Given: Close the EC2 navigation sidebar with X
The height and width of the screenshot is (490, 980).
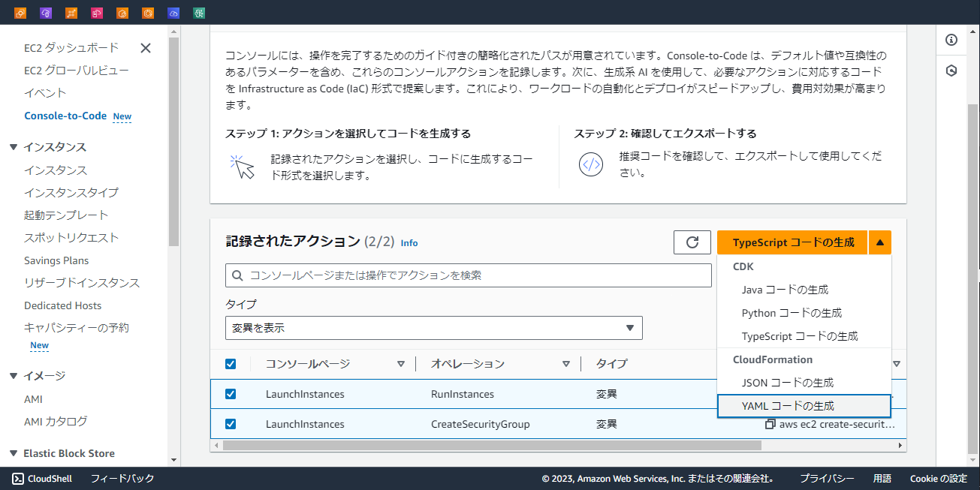Looking at the screenshot, I should 146,48.
